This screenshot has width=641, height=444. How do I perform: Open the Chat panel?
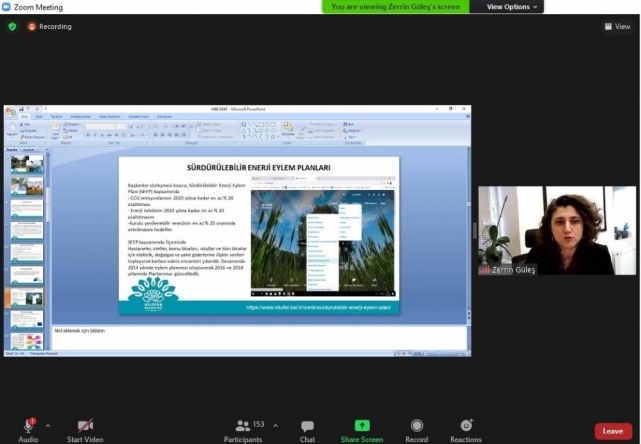(x=307, y=429)
